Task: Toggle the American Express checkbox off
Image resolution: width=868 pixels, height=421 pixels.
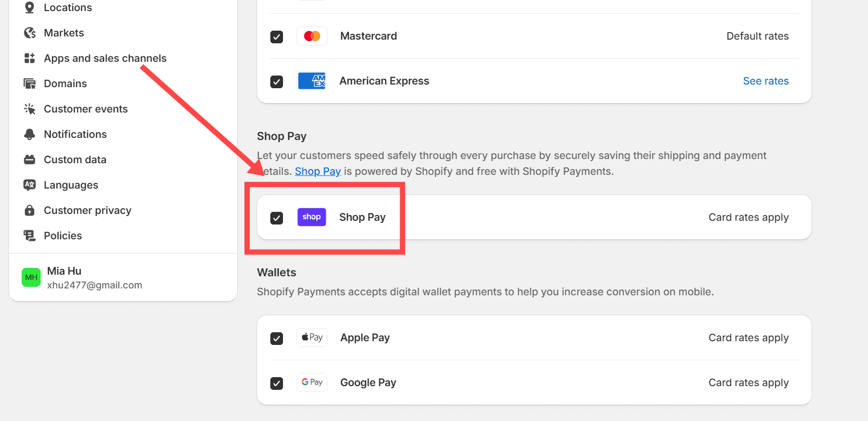Action: 277,82
